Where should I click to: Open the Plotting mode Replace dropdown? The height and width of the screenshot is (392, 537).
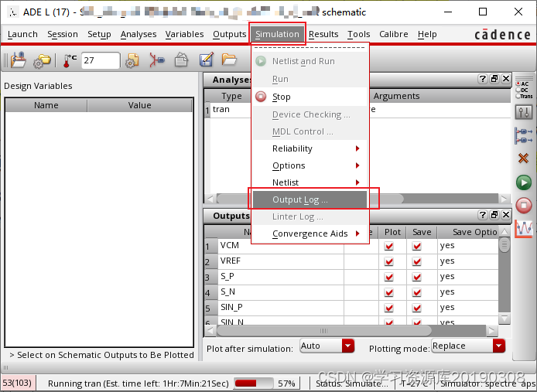[x=468, y=346]
